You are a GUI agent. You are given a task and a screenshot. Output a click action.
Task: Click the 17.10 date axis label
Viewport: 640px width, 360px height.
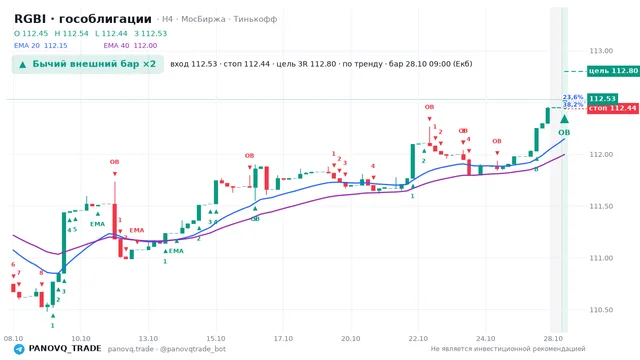click(283, 338)
